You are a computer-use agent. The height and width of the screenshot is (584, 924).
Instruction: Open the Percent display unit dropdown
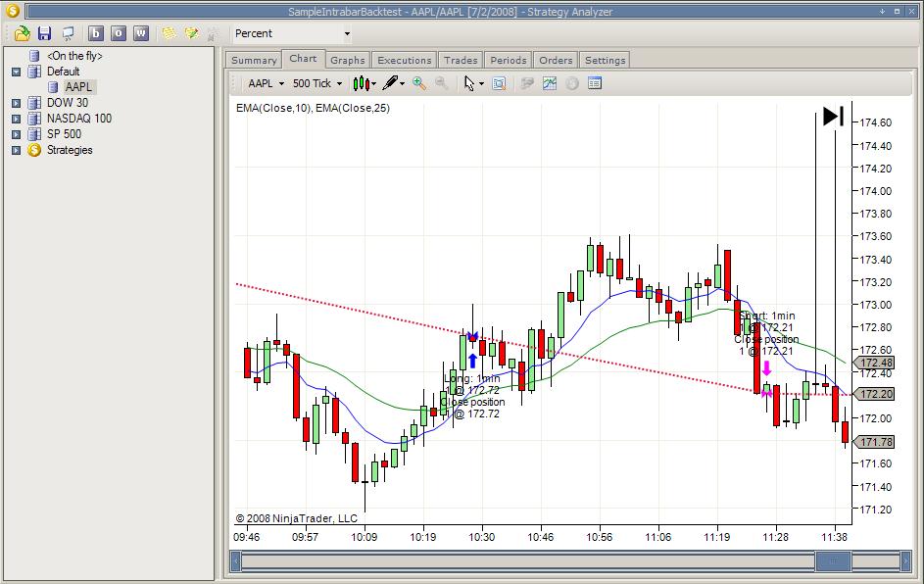[x=347, y=33]
